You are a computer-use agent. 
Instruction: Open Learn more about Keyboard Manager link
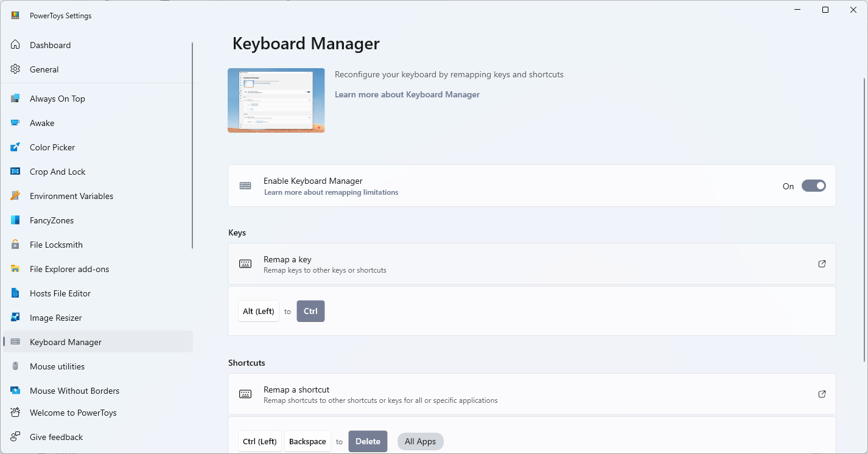407,95
